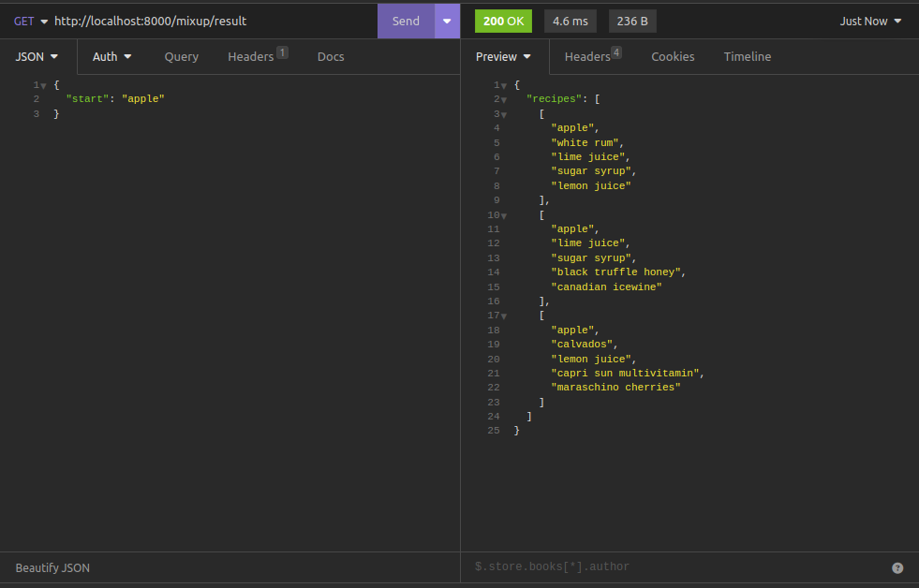Open the Send options dropdown arrow
The image size is (919, 588).
[447, 21]
